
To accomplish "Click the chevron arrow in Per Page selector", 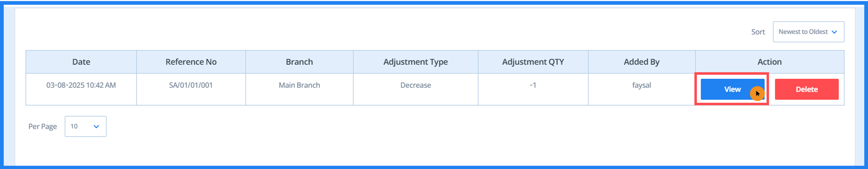I will [96, 127].
